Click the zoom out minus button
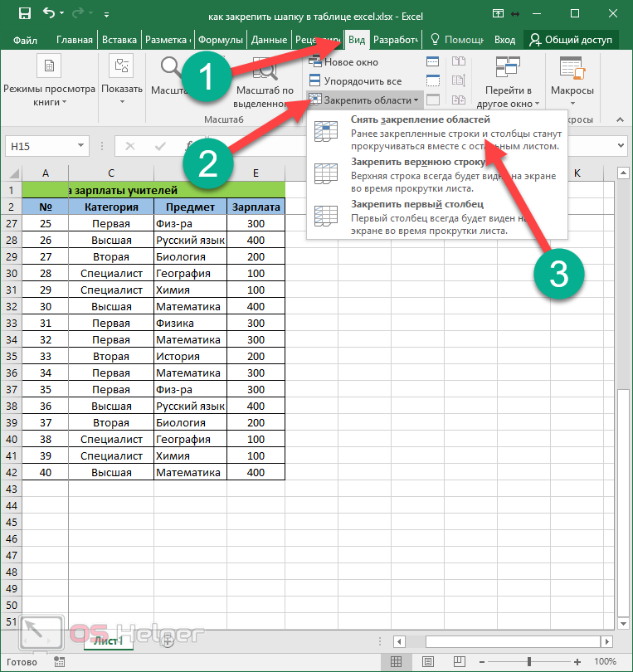Screen dimensions: 633x672 point(482,662)
